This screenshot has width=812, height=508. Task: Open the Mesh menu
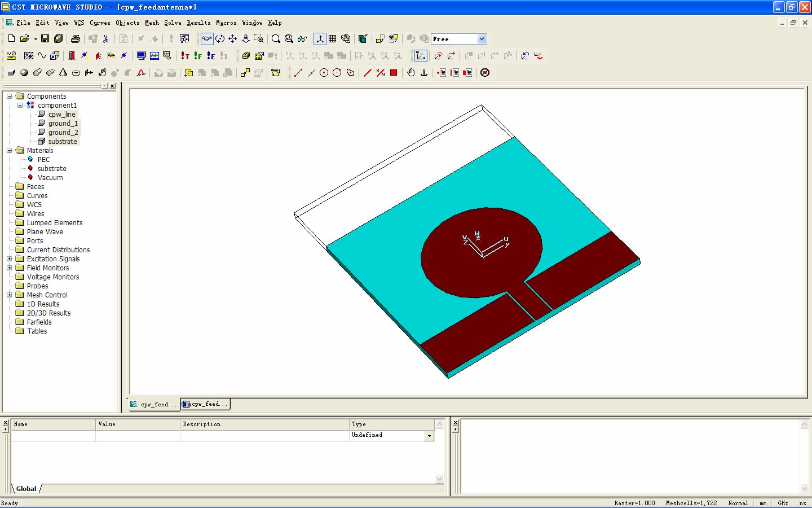coord(152,23)
